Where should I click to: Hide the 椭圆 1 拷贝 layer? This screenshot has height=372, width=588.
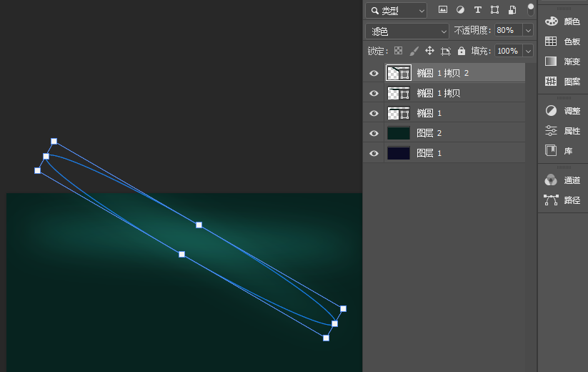tap(374, 93)
